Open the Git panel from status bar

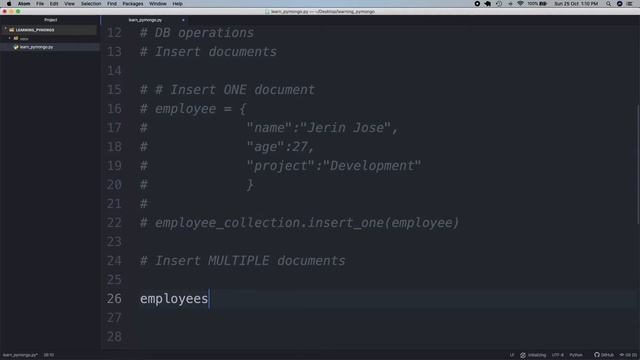(628, 355)
